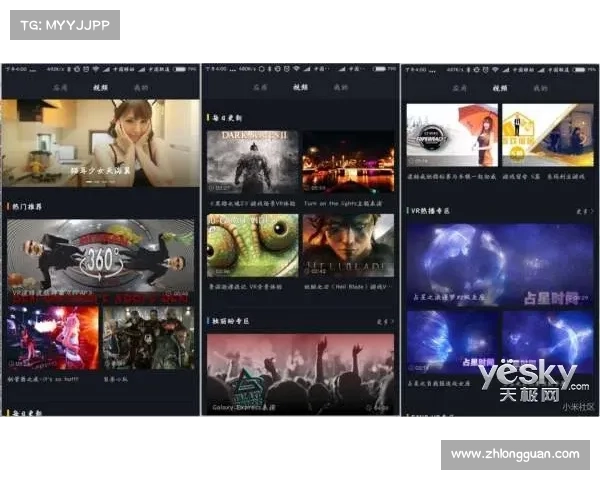This screenshot has width=600, height=480.
Task: Open the soldiers group video thumbnail
Action: coord(148,338)
